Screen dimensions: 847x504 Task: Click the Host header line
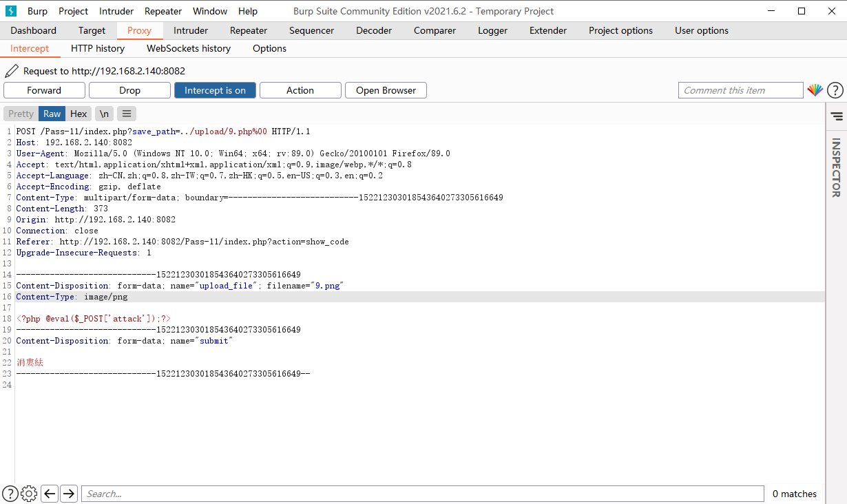pos(74,143)
